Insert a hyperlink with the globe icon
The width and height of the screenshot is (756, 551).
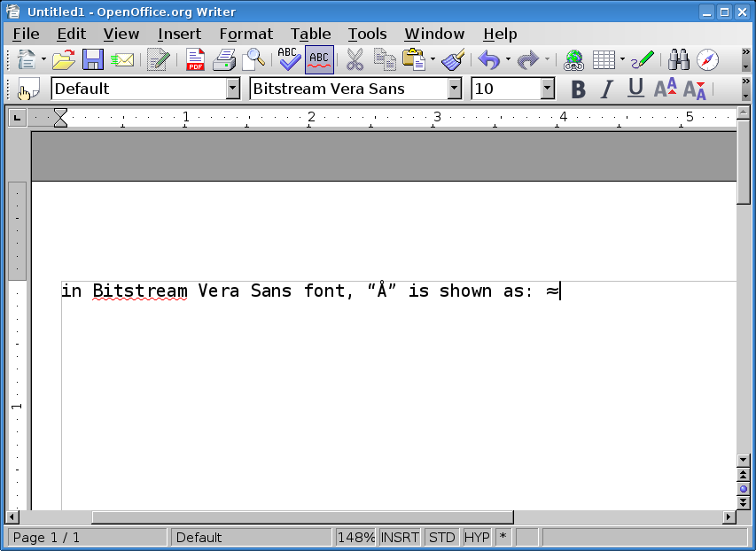tap(573, 60)
